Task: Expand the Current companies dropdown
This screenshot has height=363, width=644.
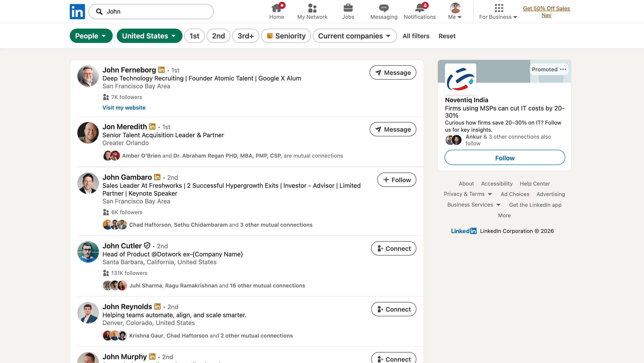Action: (x=354, y=36)
